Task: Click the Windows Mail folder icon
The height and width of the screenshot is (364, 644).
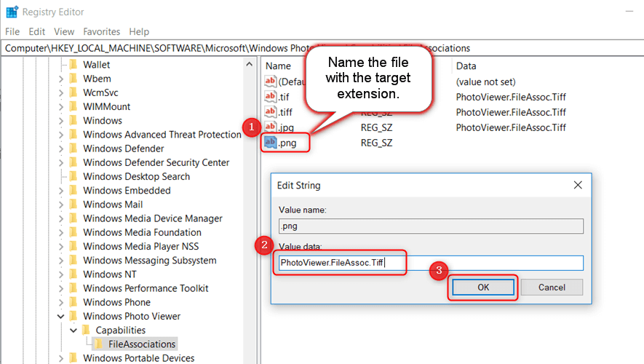Action: pos(73,205)
